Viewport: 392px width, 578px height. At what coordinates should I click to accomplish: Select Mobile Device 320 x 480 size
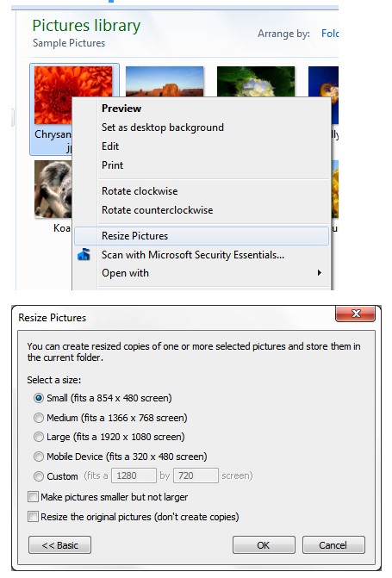(x=39, y=457)
